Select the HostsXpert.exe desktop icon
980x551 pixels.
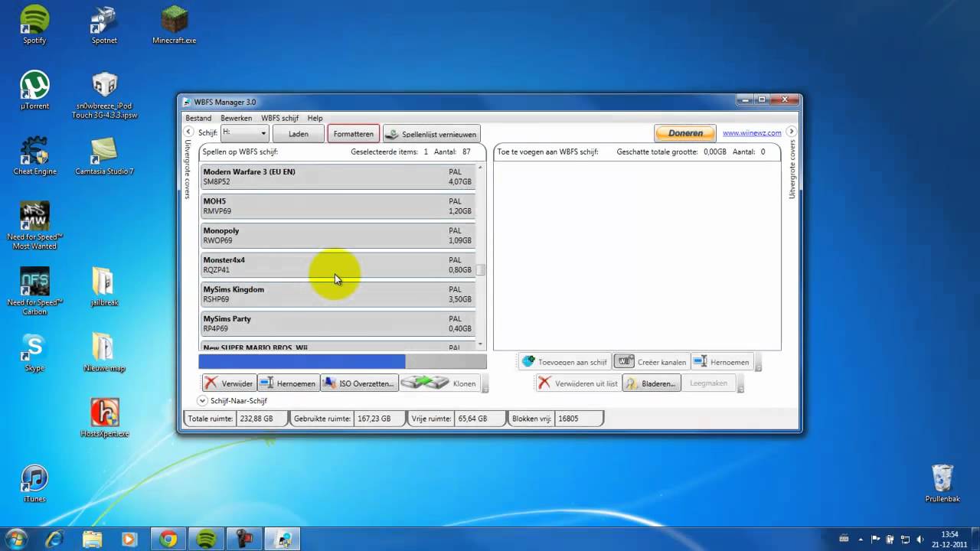pos(104,418)
